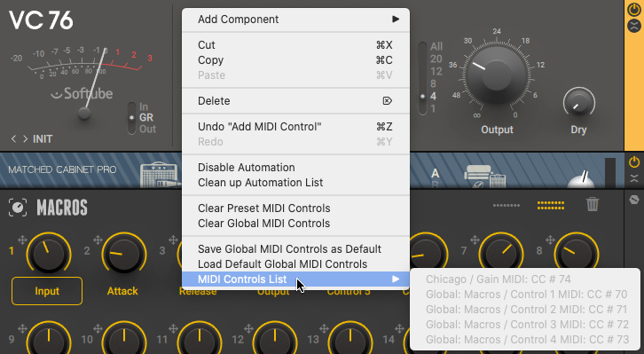
Task: Click macro knob 7
Action: [501, 254]
